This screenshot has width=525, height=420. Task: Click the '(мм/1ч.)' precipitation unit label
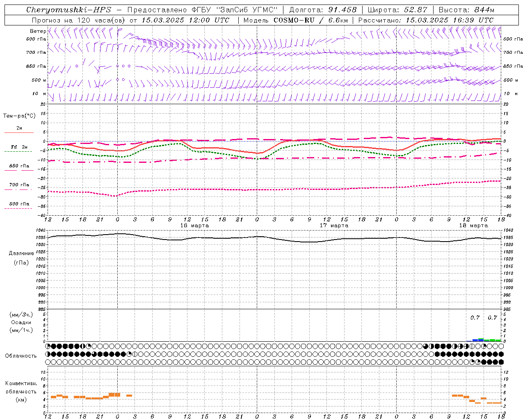pyautogui.click(x=21, y=330)
